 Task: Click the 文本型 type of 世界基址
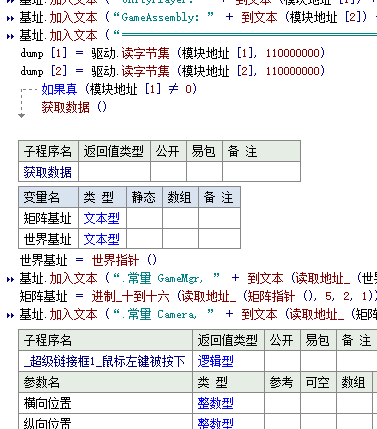coord(102,239)
